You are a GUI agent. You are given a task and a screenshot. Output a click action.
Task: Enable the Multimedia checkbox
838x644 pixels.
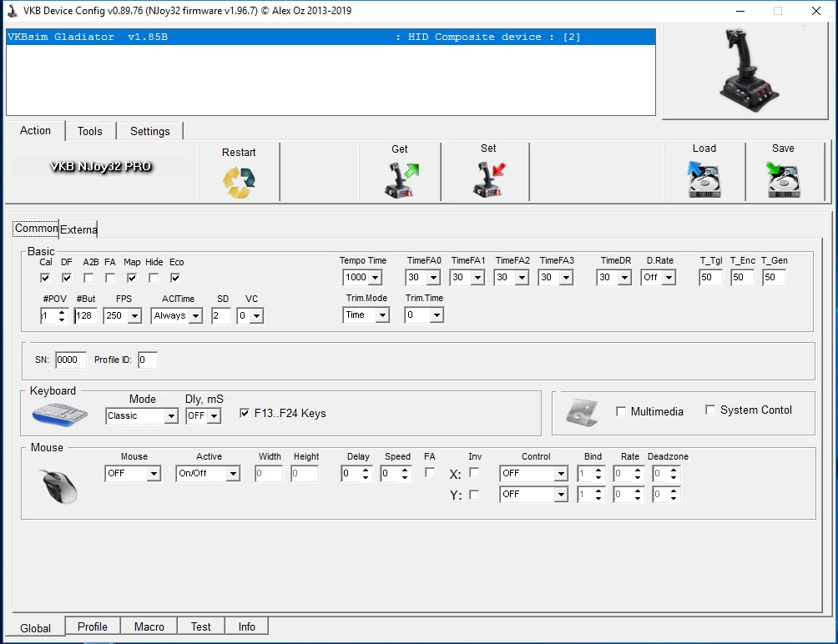621,411
